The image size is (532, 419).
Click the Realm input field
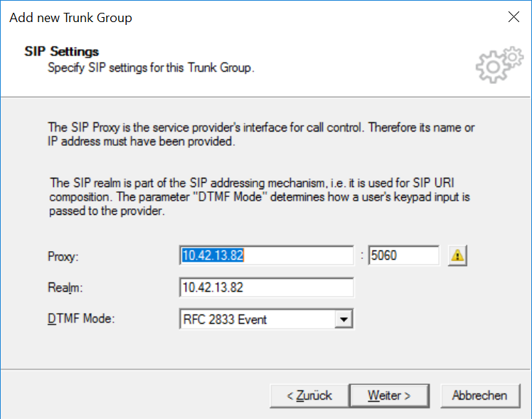(266, 287)
